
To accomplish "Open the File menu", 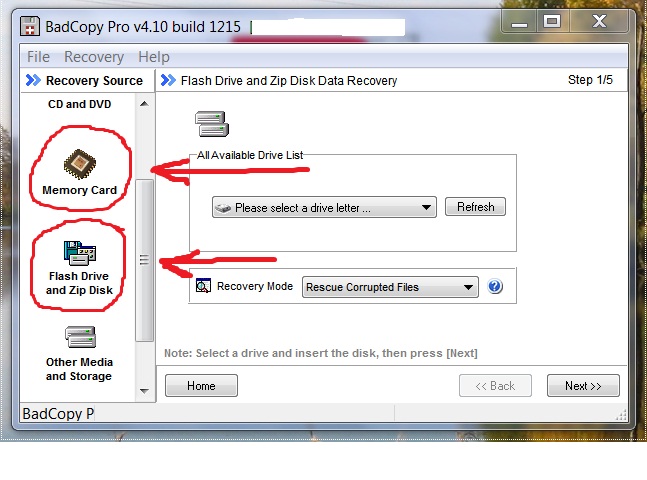I will [38, 57].
